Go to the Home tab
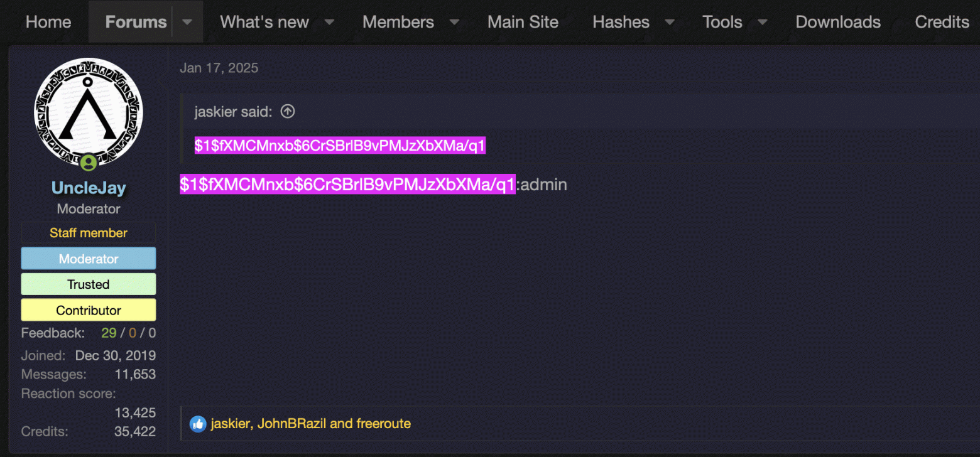 click(x=48, y=22)
